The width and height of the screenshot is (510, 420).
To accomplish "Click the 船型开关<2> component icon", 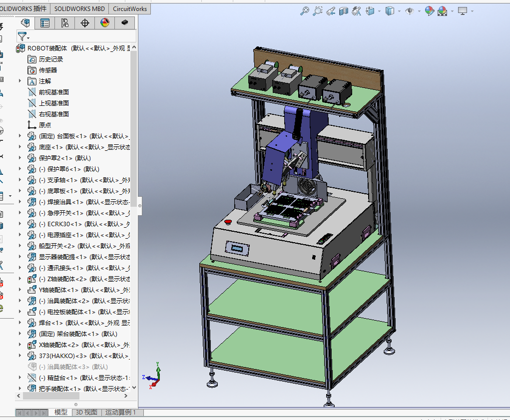I will click(x=32, y=246).
